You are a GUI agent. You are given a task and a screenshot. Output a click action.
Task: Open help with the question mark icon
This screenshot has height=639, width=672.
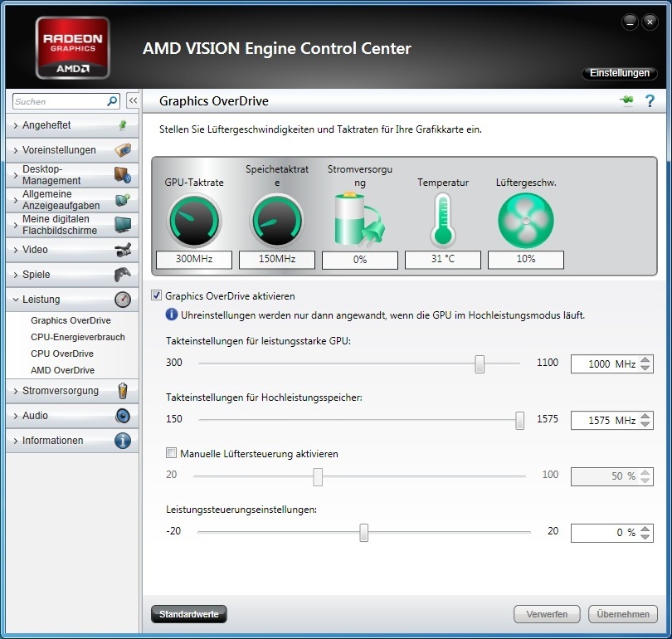650,101
